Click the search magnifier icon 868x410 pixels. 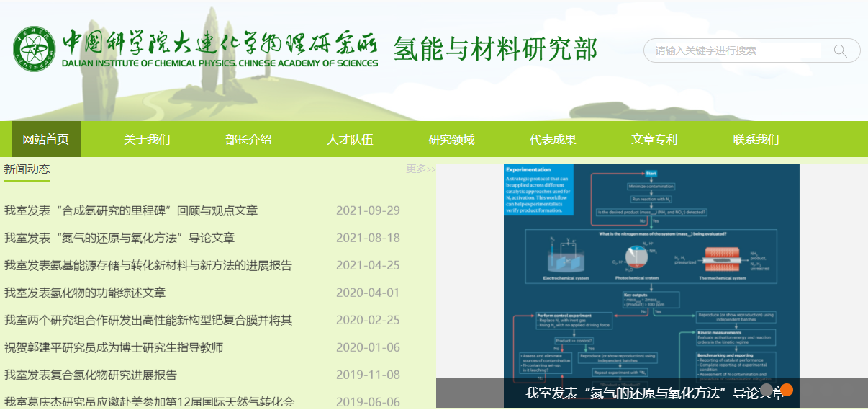tap(840, 50)
